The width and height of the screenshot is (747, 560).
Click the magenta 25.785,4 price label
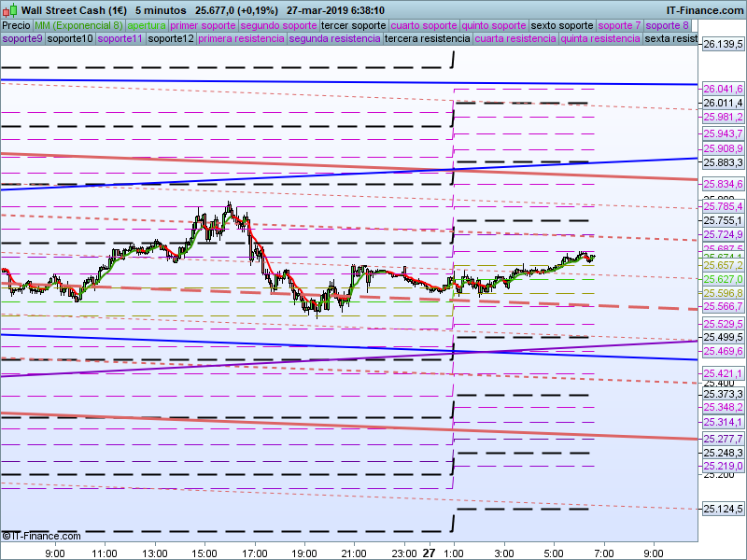click(723, 206)
